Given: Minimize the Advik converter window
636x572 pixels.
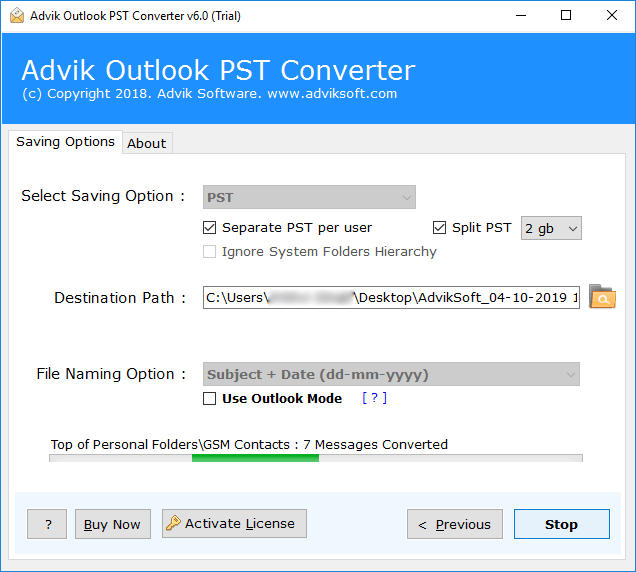Looking at the screenshot, I should (521, 16).
